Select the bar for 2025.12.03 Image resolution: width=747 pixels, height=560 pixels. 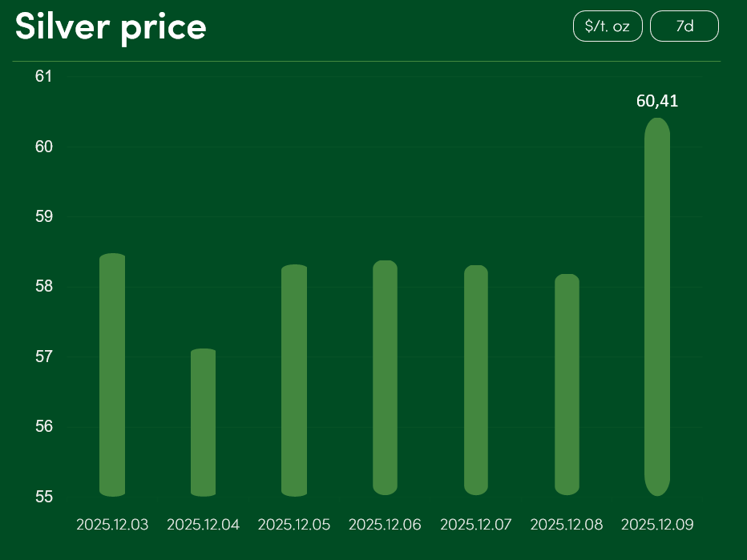[x=112, y=375]
